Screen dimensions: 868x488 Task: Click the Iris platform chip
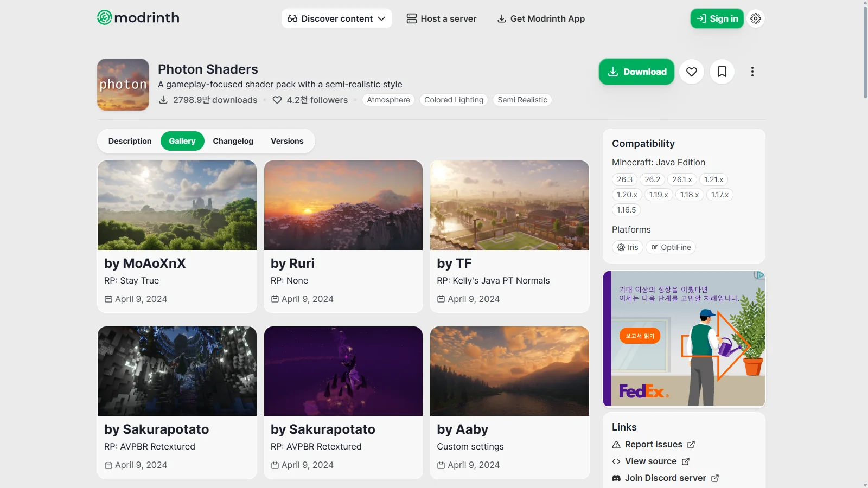[628, 247]
